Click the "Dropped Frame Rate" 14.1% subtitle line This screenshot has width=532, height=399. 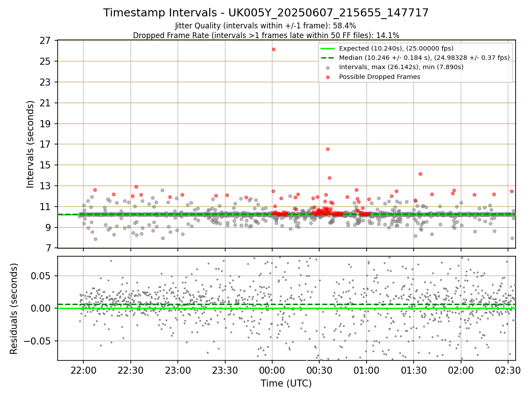[266, 35]
